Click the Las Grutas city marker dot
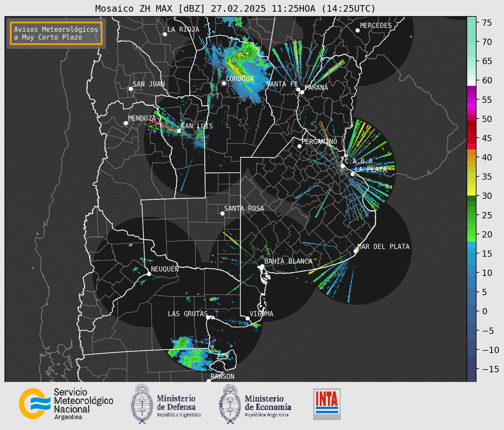The width and height of the screenshot is (504, 430). pyautogui.click(x=208, y=318)
